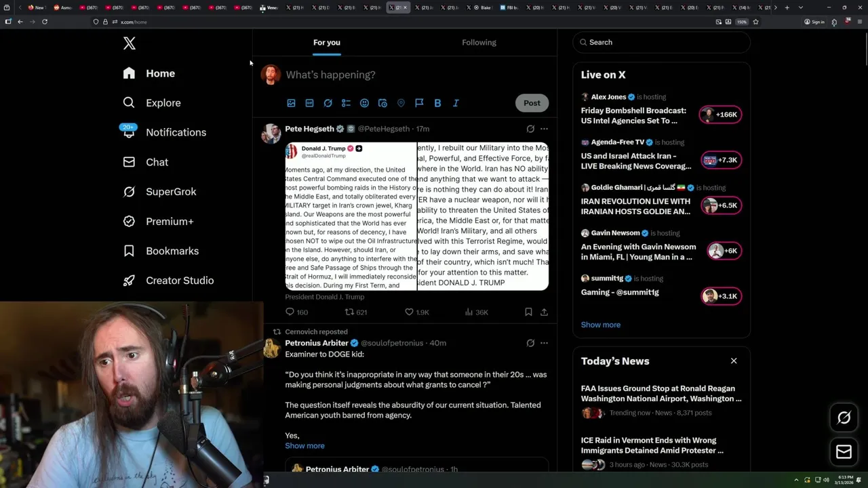Viewport: 868px width, 488px height.
Task: Bookmark Pete Hegseth's post
Action: 528,312
